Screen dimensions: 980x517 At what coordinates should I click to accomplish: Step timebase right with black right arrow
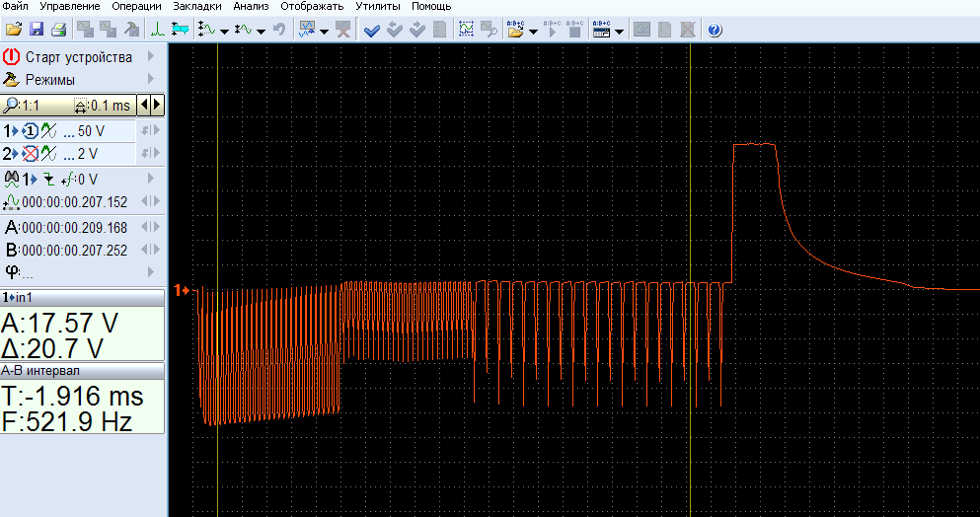point(157,105)
